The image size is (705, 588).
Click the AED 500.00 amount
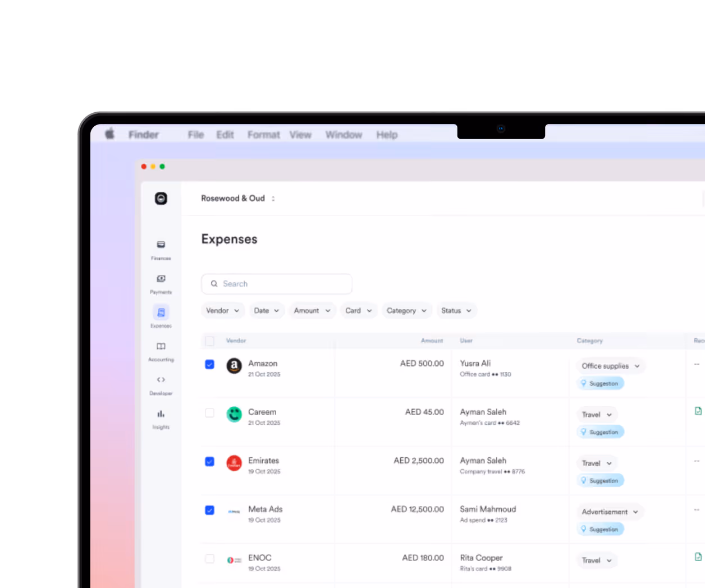(422, 364)
